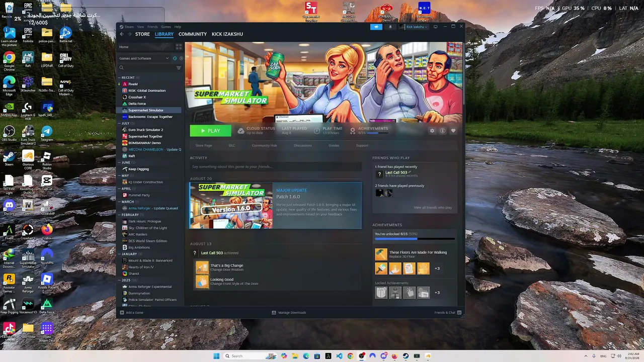Image resolution: width=644 pixels, height=362 pixels.
Task: Click the locked achievements +3 tile
Action: click(x=437, y=293)
